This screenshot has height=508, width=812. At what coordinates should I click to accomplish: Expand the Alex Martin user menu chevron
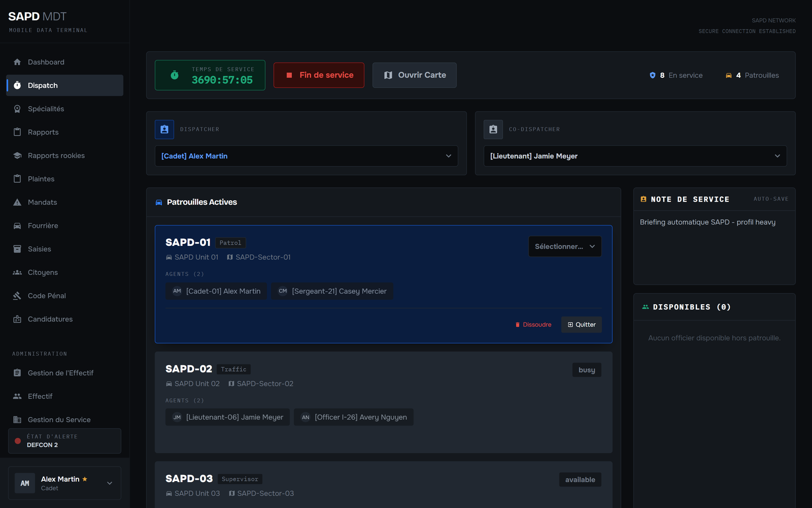coord(110,483)
